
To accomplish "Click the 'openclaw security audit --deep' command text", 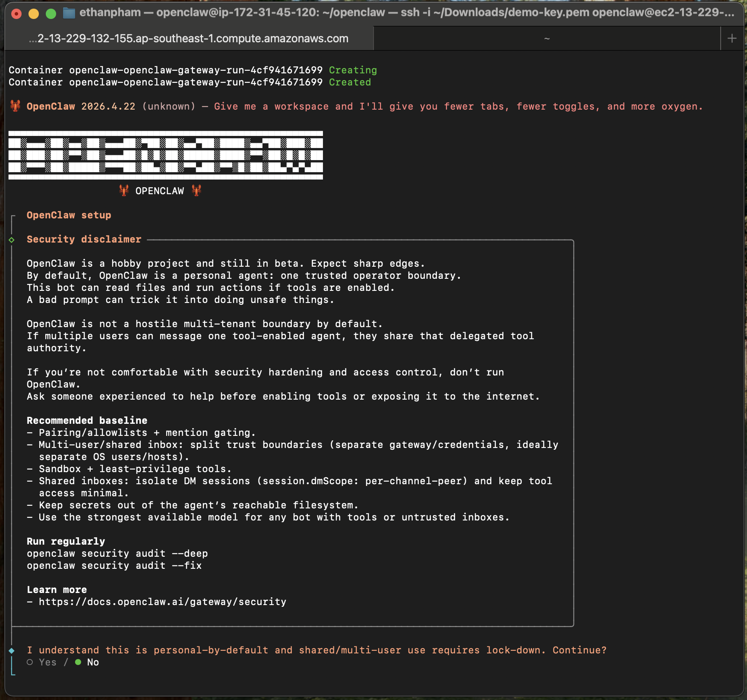I will pos(117,553).
